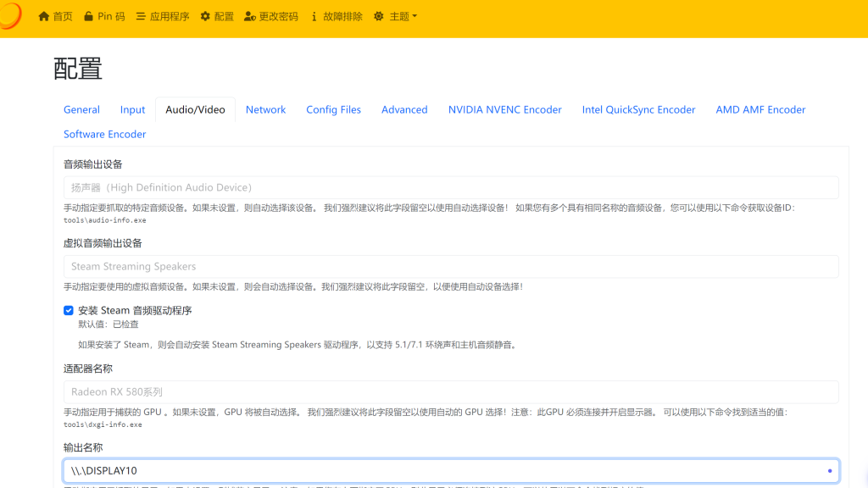Image resolution: width=868 pixels, height=488 pixels.
Task: Select the Network tab
Action: [265, 109]
